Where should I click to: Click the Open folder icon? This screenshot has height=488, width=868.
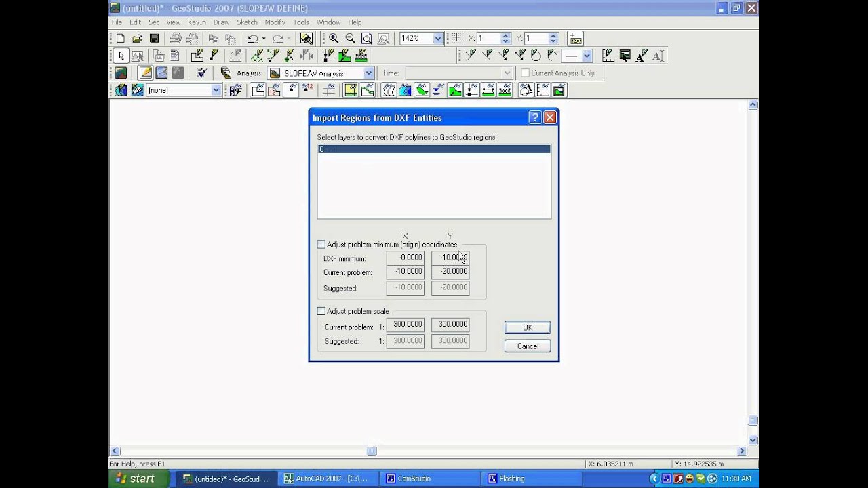(137, 39)
